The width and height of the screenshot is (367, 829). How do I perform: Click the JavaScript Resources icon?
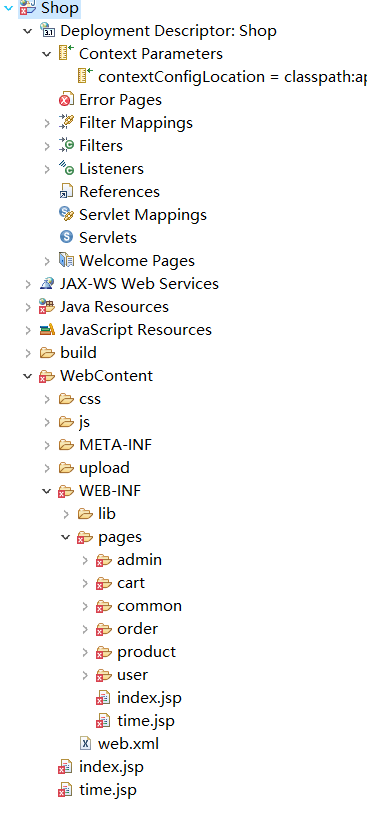point(47,329)
